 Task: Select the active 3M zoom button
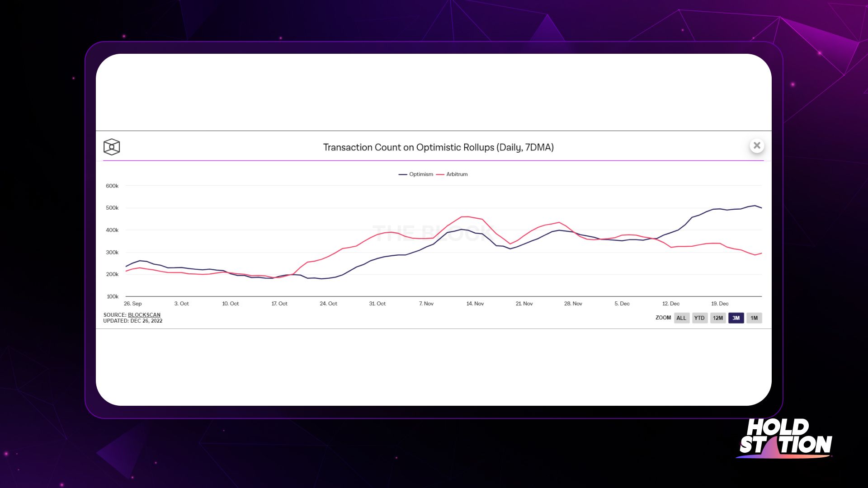click(x=736, y=318)
